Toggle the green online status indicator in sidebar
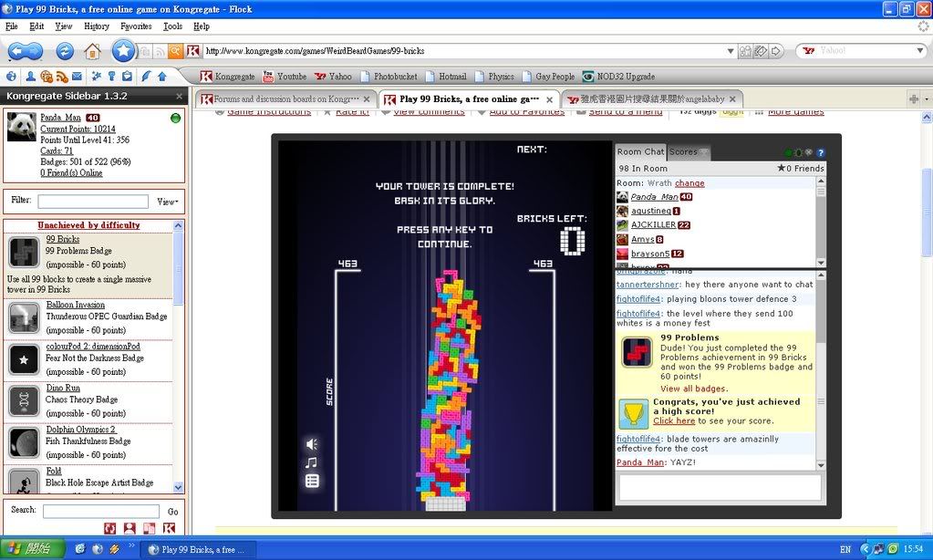 coord(175,119)
